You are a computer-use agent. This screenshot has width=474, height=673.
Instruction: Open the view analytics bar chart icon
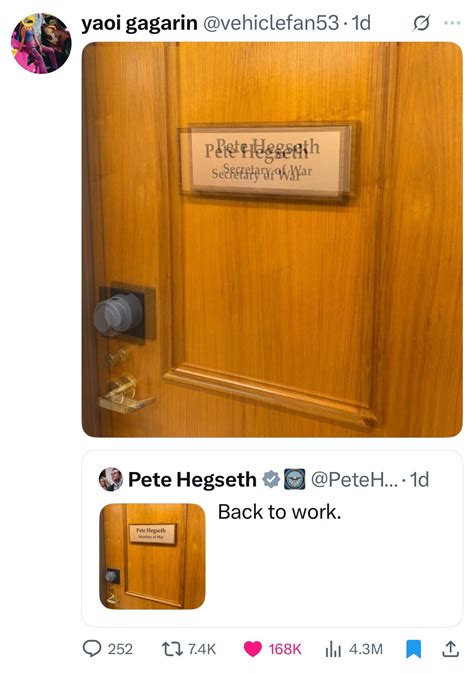coord(333,649)
